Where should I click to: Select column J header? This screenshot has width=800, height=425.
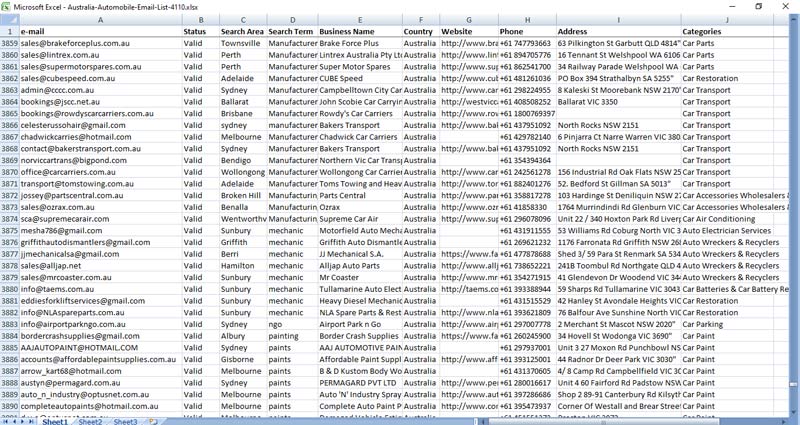coord(727,20)
